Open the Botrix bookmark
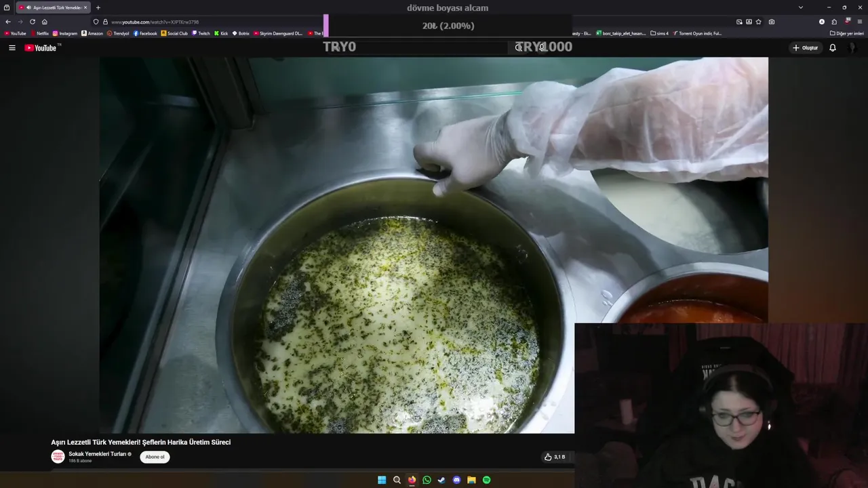The image size is (868, 488). click(241, 33)
